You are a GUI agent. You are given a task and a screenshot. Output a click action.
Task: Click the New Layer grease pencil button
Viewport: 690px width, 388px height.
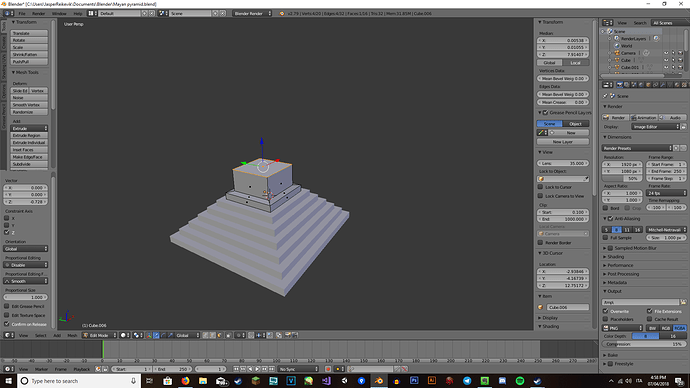coord(563,142)
